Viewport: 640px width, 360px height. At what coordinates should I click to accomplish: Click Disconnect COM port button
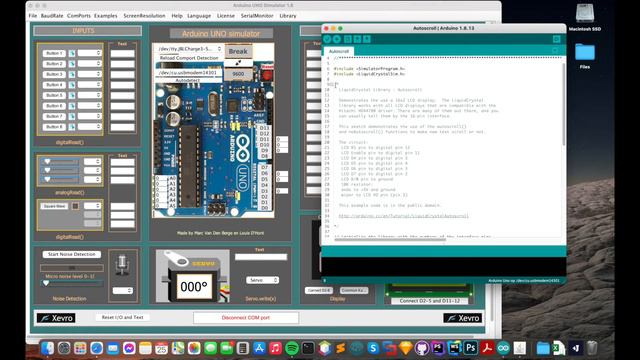(246, 318)
